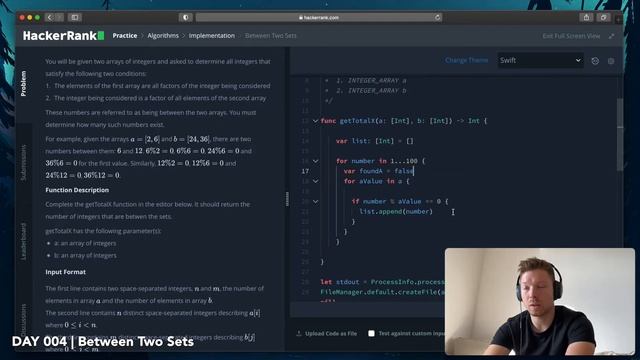Go to the Practice breadcrumb
The width and height of the screenshot is (640, 360).
click(x=125, y=36)
